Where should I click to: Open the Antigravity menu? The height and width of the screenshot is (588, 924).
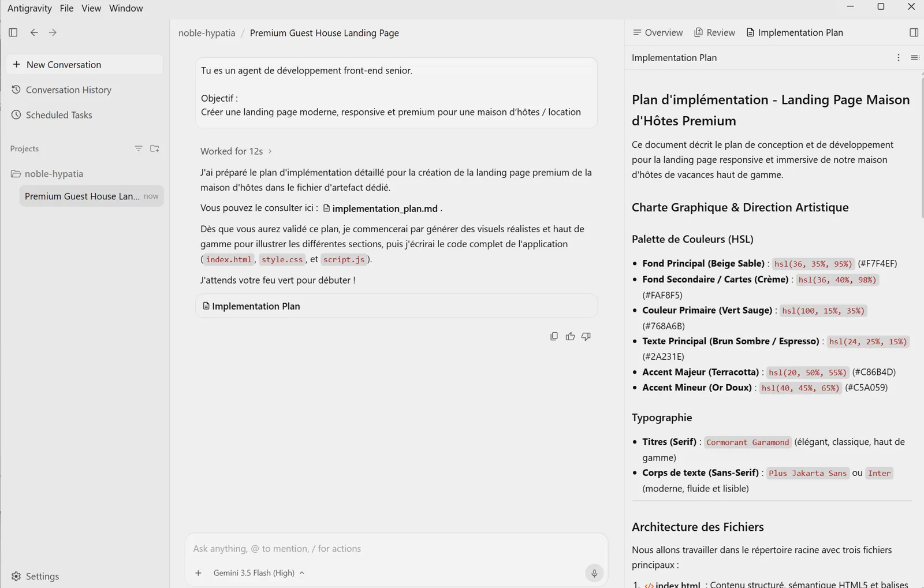(29, 8)
